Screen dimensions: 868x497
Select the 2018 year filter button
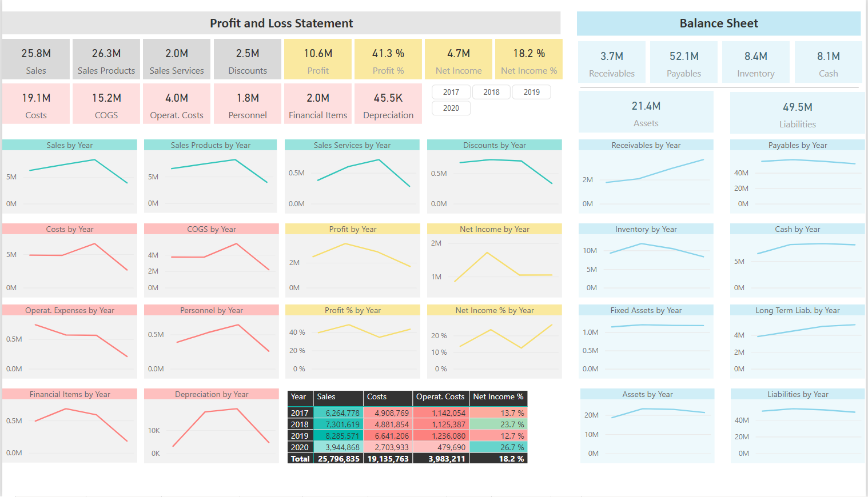491,91
